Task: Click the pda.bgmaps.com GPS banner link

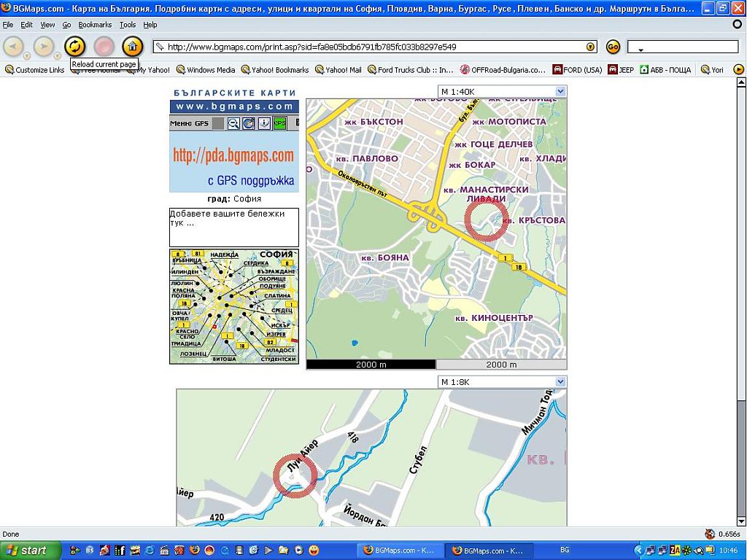Action: pos(234,162)
